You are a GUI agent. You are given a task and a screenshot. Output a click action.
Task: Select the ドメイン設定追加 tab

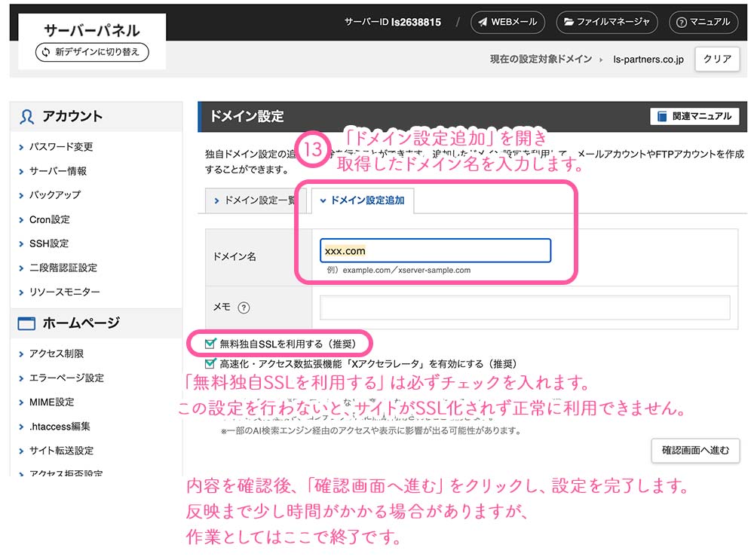click(x=363, y=200)
